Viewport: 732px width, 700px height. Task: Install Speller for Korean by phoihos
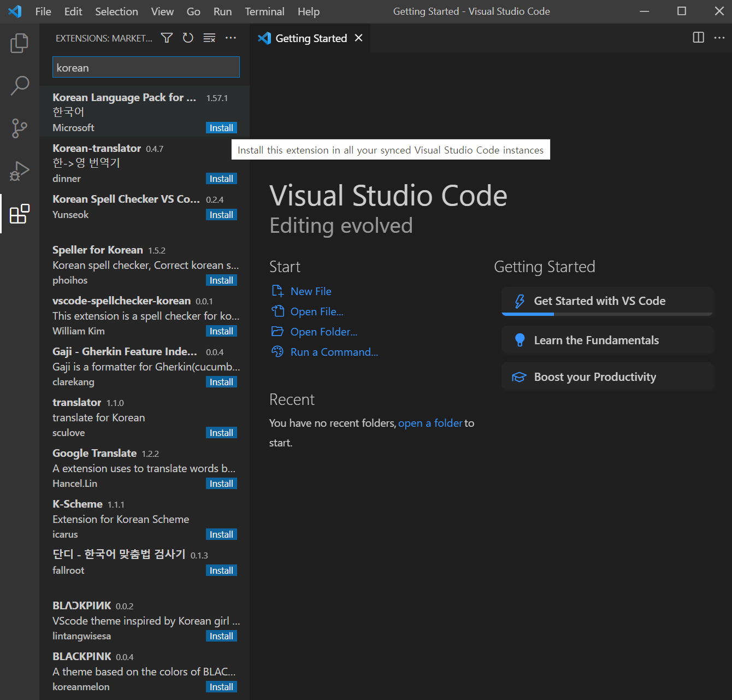click(221, 280)
